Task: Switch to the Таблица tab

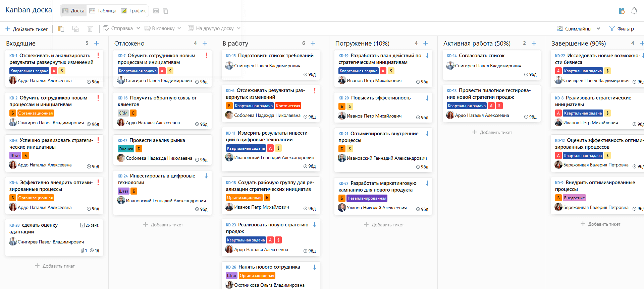Action: (103, 11)
